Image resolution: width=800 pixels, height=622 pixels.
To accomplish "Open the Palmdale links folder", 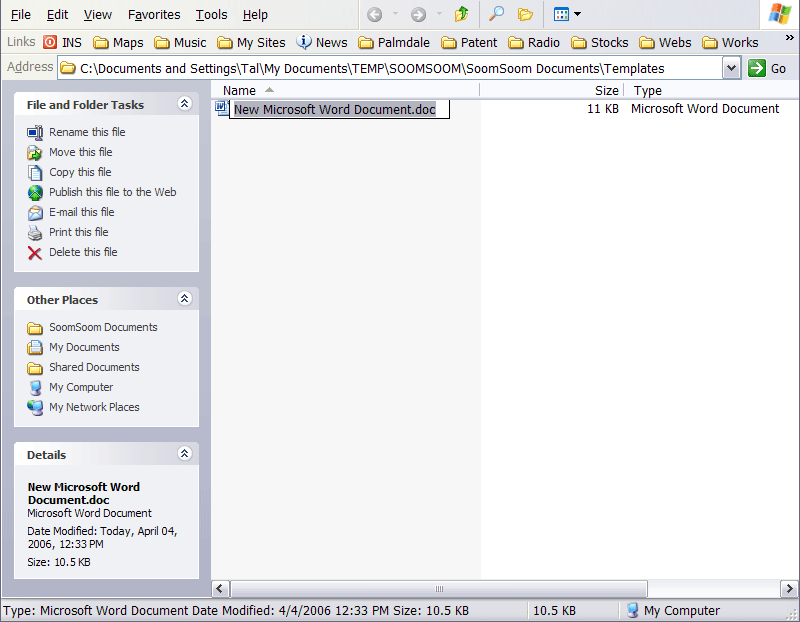I will [394, 42].
